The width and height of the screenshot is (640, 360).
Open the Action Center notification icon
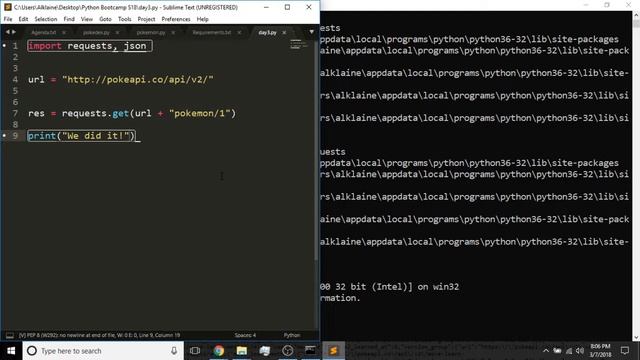(x=624, y=351)
